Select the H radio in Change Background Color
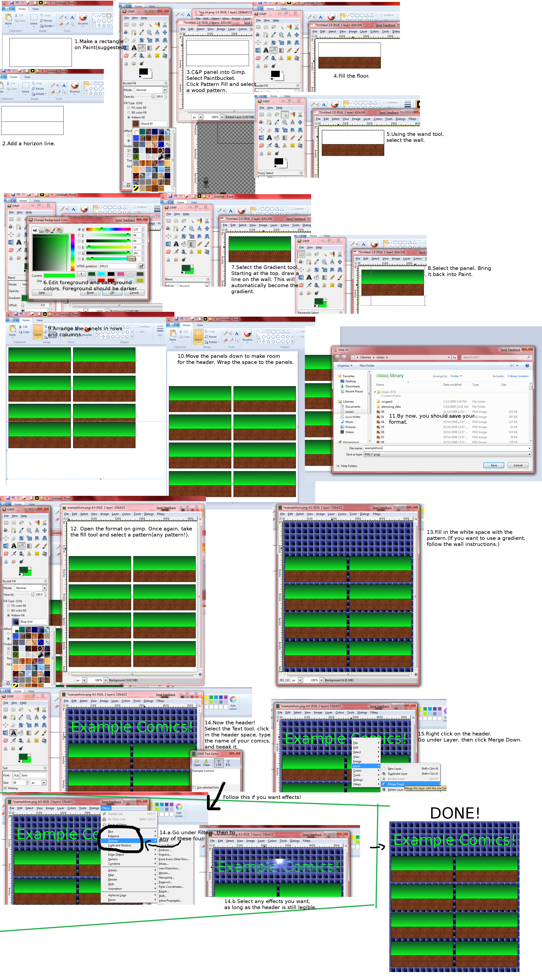The height and width of the screenshot is (980, 542). point(79,230)
